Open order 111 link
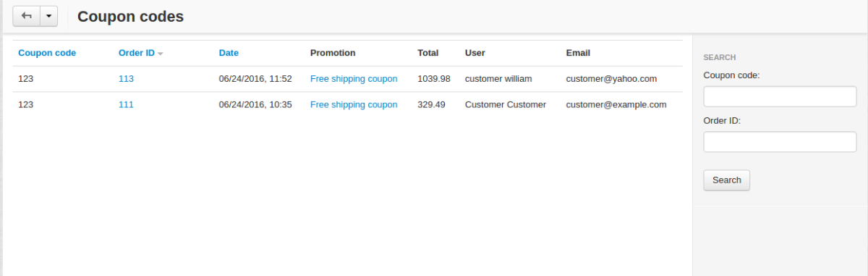This screenshot has height=276, width=868. (x=126, y=104)
